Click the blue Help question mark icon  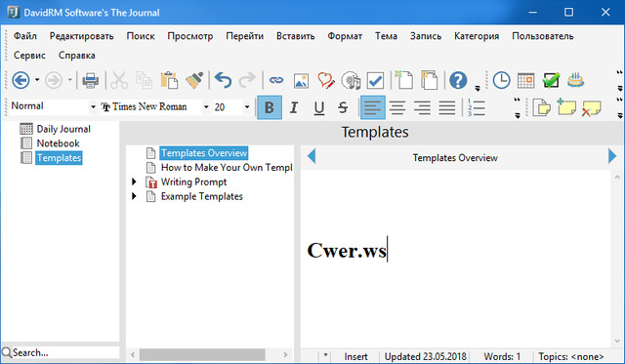point(458,80)
